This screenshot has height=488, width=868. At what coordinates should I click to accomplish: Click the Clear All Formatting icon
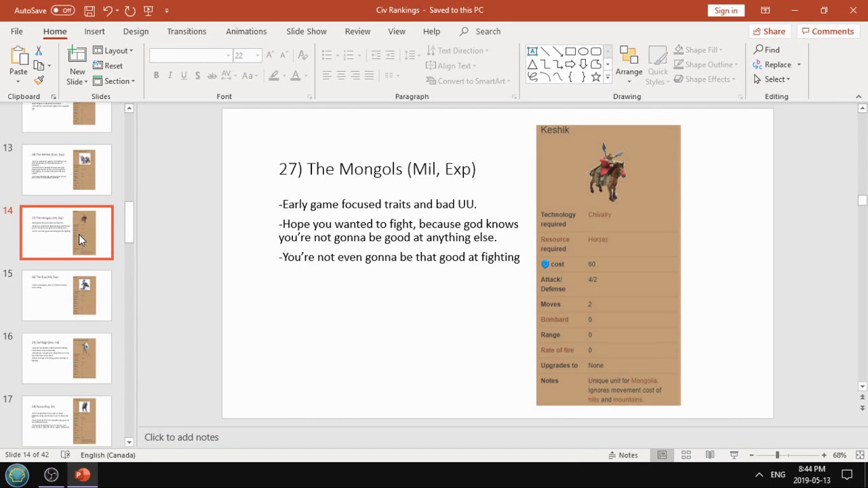click(x=302, y=55)
